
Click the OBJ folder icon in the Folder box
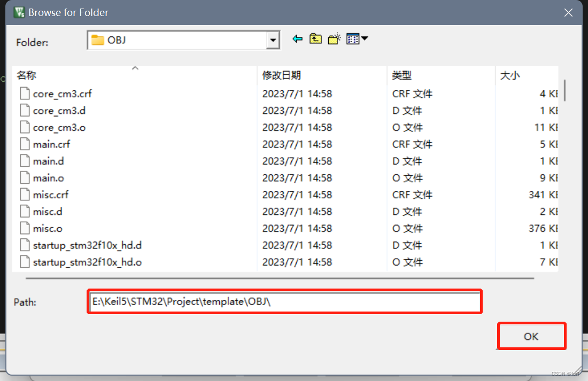pos(99,38)
